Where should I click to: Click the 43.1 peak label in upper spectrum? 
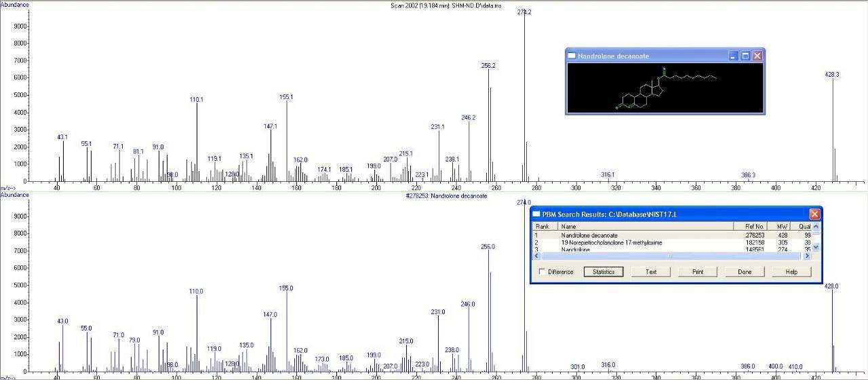tap(62, 137)
